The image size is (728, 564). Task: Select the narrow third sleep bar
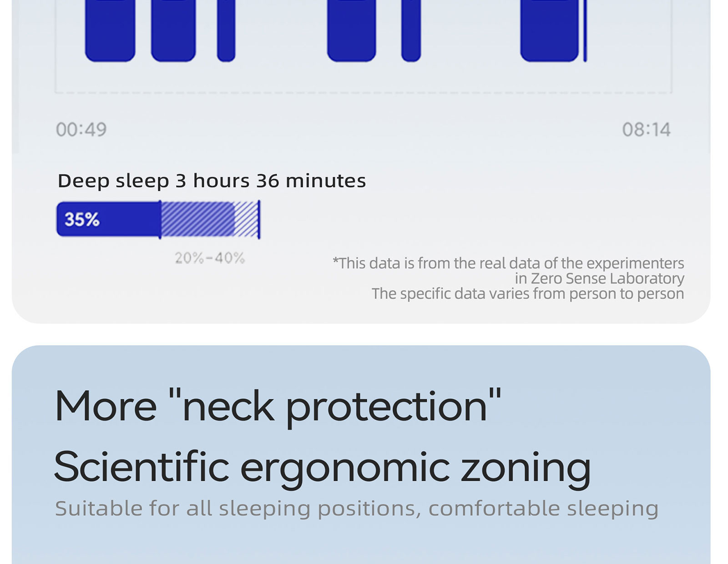point(226,30)
